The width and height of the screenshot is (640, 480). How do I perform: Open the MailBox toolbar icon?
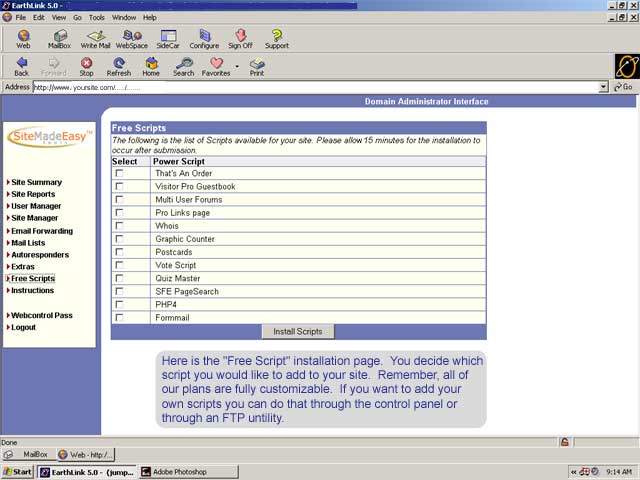point(59,39)
